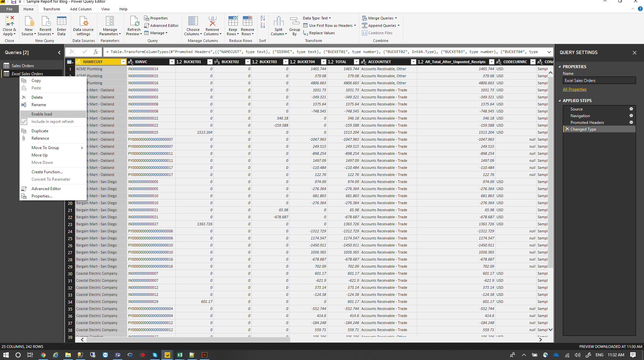
Task: Open NAMECUST column filter dropdown
Action: [123, 62]
